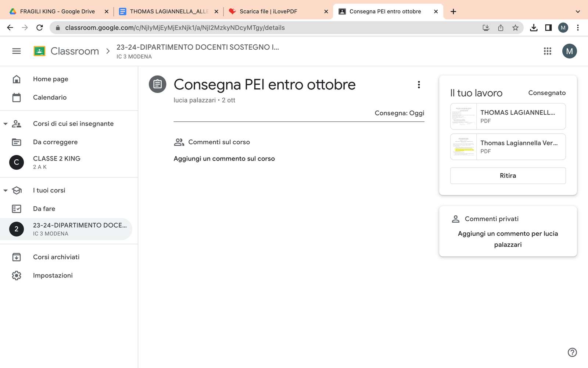Open 23-24-DIPARTIMENTO DOCENTI SOSTEGNO breadcrumb link
This screenshot has width=588, height=368.
198,47
